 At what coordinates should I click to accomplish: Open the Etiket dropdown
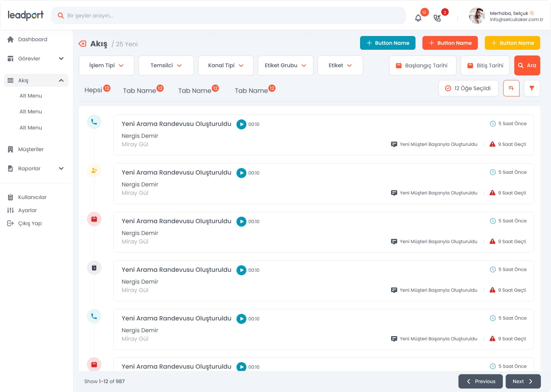coord(340,65)
